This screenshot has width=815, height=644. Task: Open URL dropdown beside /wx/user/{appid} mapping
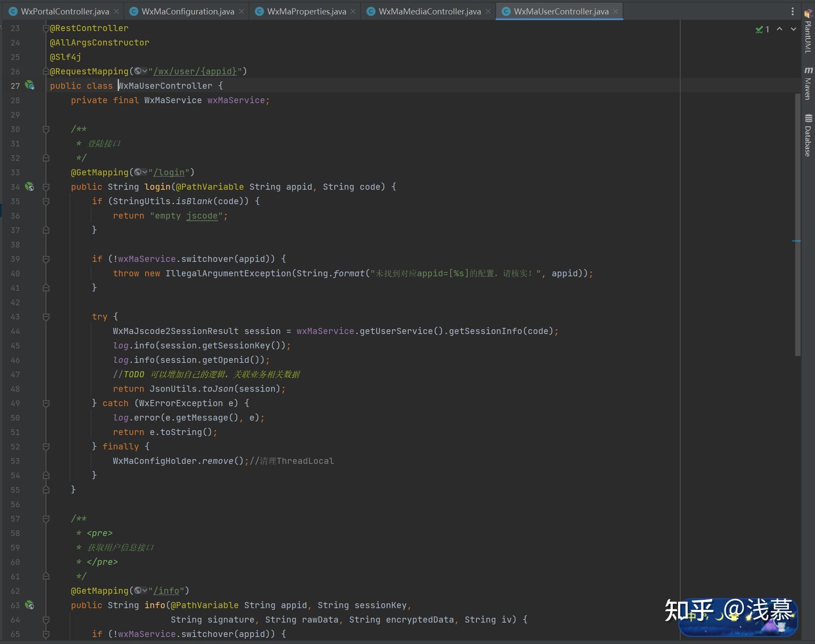click(141, 71)
